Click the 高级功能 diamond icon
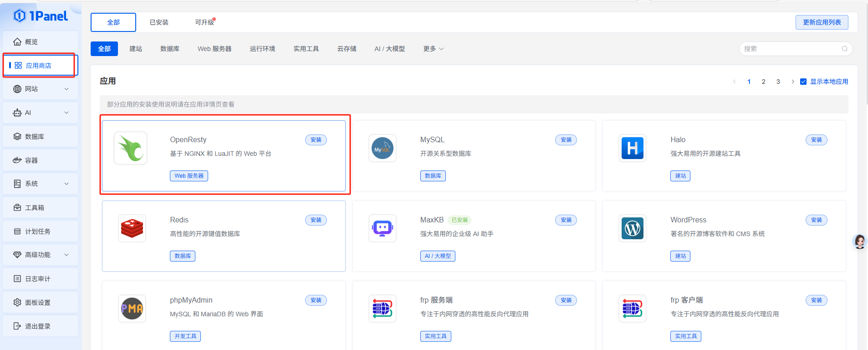This screenshot has width=868, height=350. [x=17, y=255]
